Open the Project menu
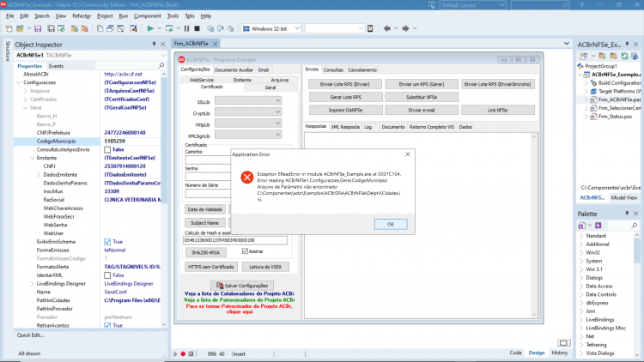644x362 pixels. [105, 16]
